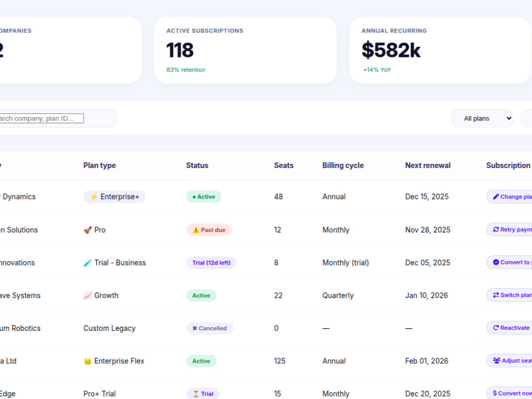
Task: Click the Subscription column header
Action: click(508, 165)
